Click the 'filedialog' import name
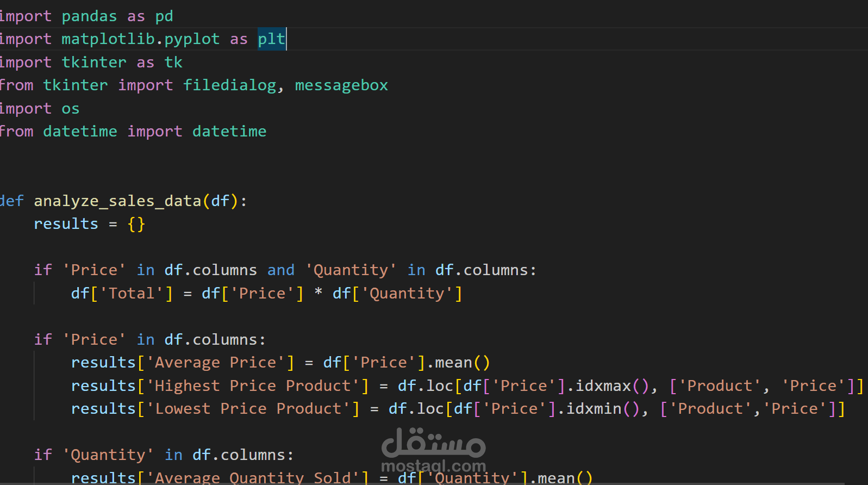This screenshot has height=485, width=868. pos(229,85)
